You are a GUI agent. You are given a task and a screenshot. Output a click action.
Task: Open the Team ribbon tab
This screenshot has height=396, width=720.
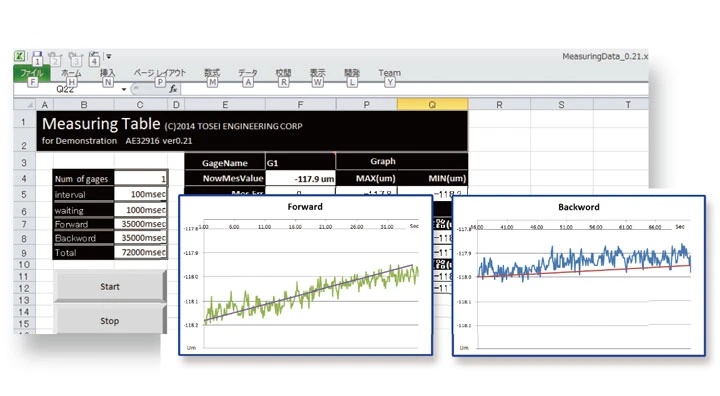[x=389, y=73]
